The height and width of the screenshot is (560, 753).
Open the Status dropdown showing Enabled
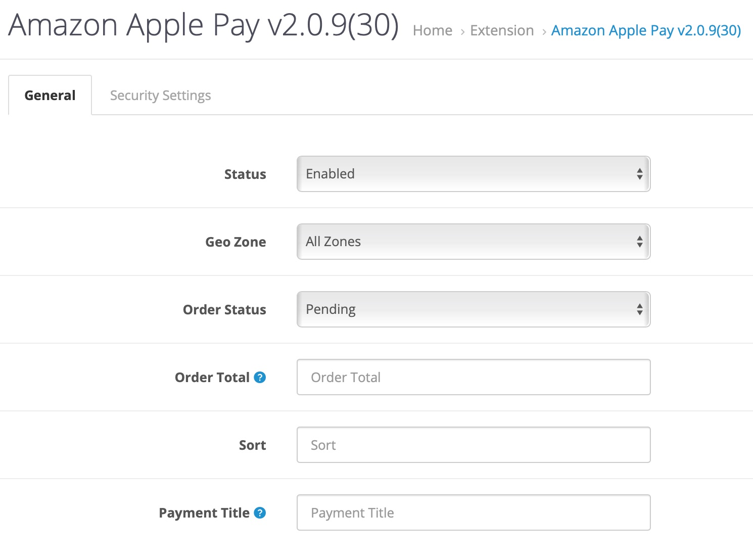coord(474,174)
